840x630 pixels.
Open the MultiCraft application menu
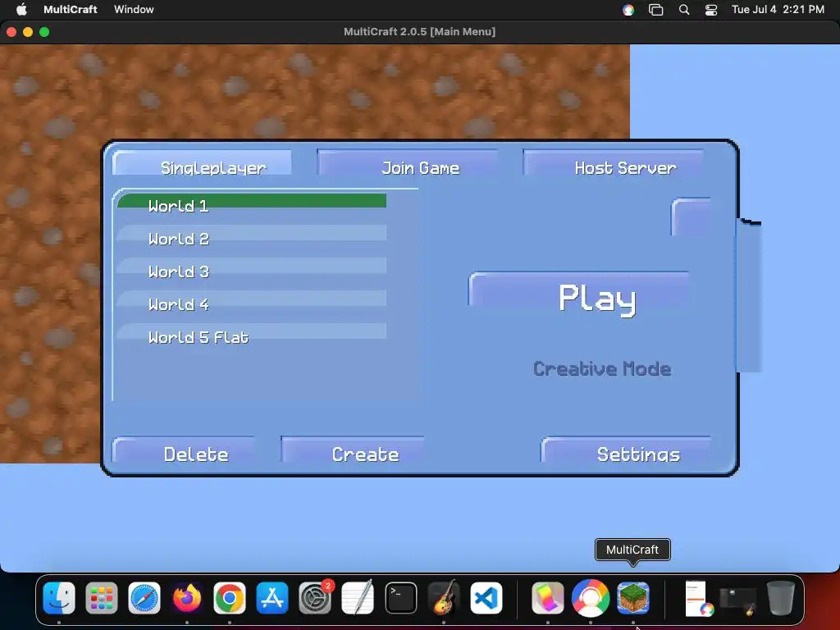(71, 9)
